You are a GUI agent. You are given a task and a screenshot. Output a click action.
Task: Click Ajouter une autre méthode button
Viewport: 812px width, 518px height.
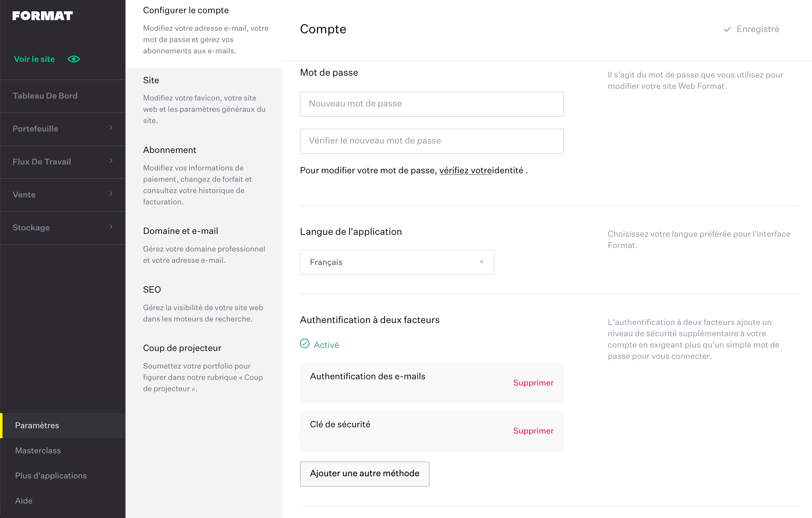pos(364,473)
